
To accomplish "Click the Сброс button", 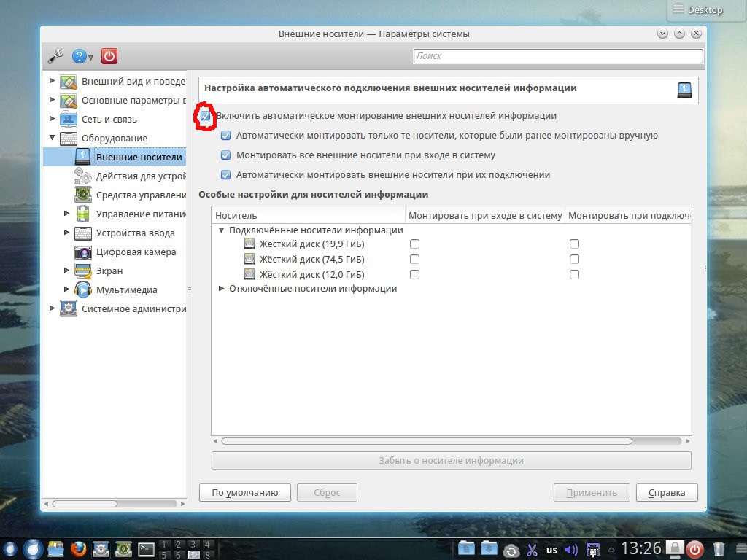I will coord(327,492).
